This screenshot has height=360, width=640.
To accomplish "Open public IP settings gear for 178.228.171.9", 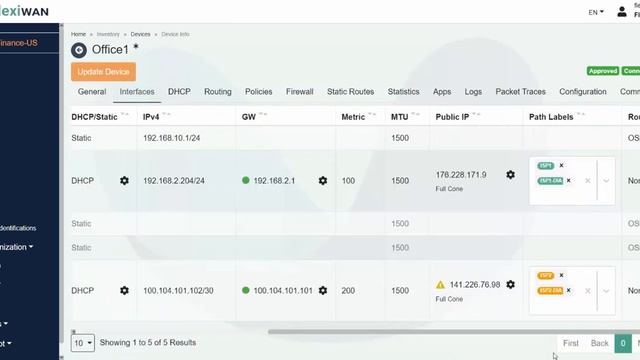I will pos(511,175).
